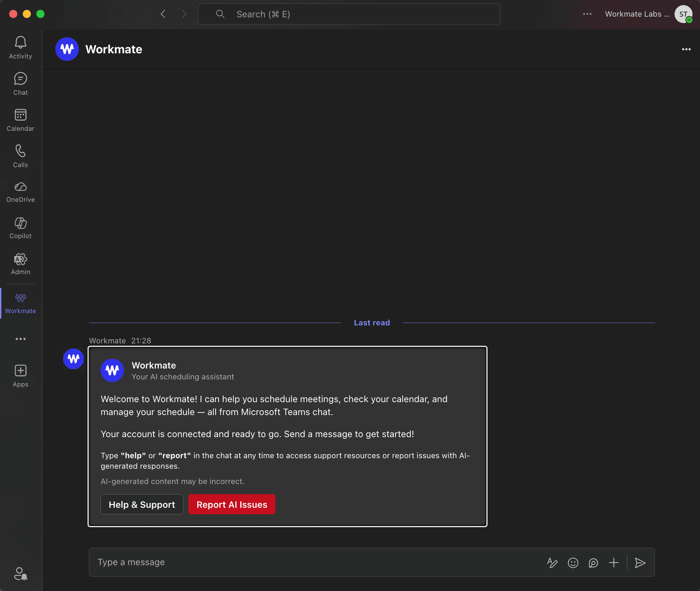The image size is (700, 591).
Task: Click the Workmate chat title
Action: click(x=114, y=49)
